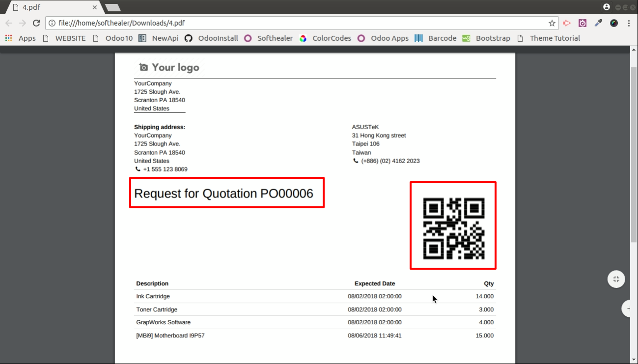Go back with the back arrow
Image resolution: width=638 pixels, height=364 pixels.
point(9,23)
